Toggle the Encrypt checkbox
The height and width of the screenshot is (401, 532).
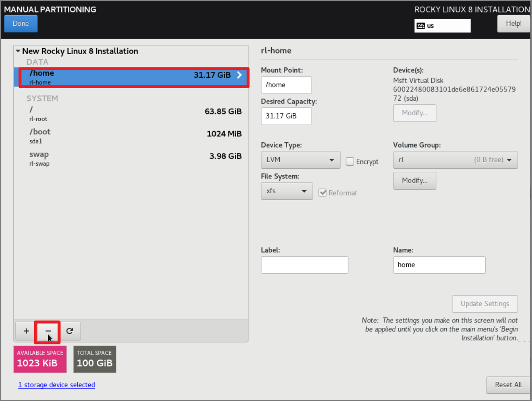point(350,161)
